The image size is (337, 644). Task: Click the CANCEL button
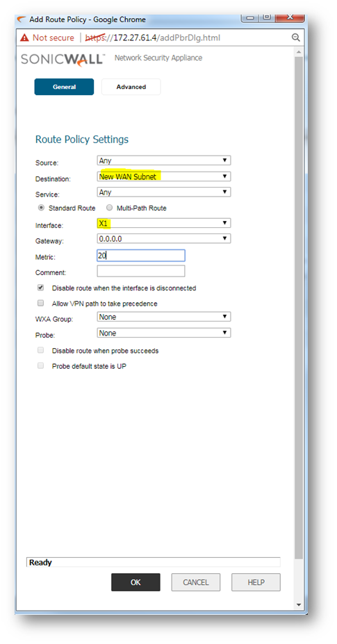[x=196, y=582]
